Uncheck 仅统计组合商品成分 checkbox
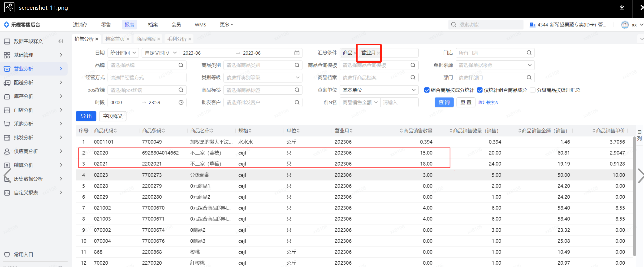644x267 pixels. pyautogui.click(x=480, y=90)
